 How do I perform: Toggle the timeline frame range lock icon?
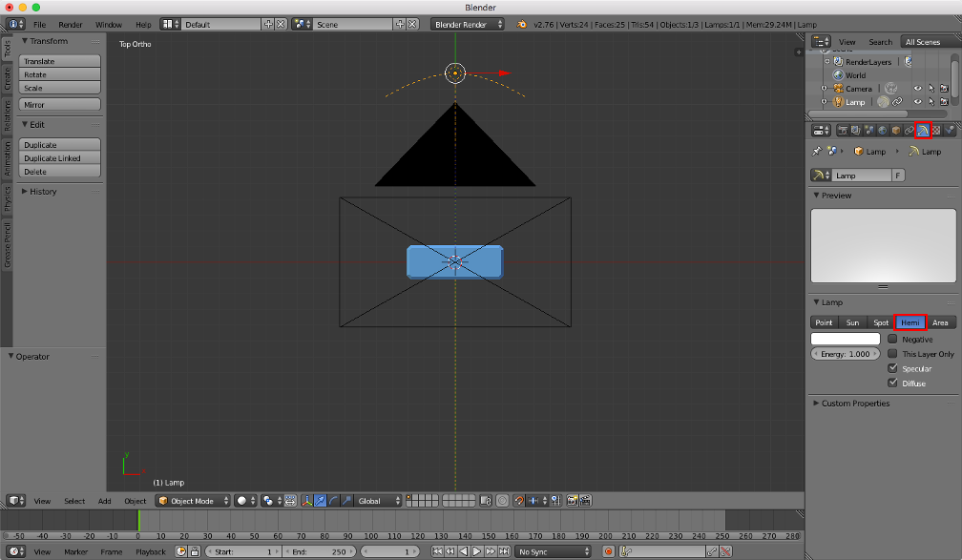point(195,551)
